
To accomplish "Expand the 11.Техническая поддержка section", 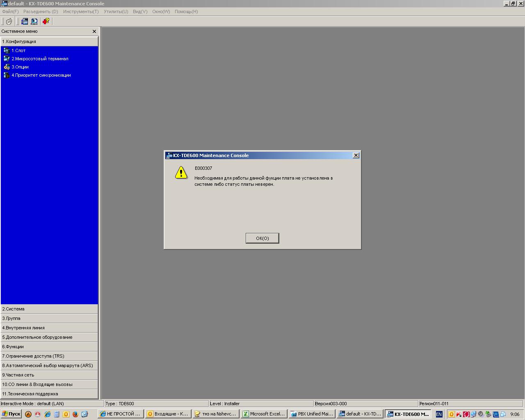I will (49, 394).
